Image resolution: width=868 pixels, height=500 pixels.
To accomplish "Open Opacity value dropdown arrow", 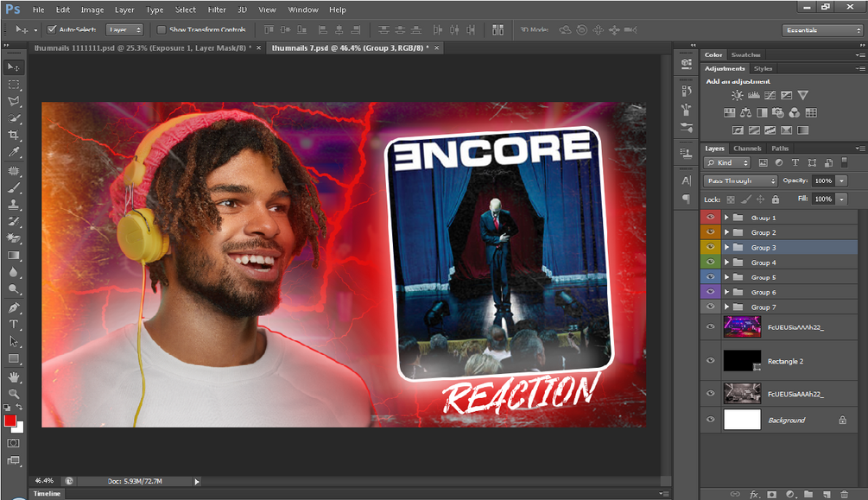I will tap(841, 180).
